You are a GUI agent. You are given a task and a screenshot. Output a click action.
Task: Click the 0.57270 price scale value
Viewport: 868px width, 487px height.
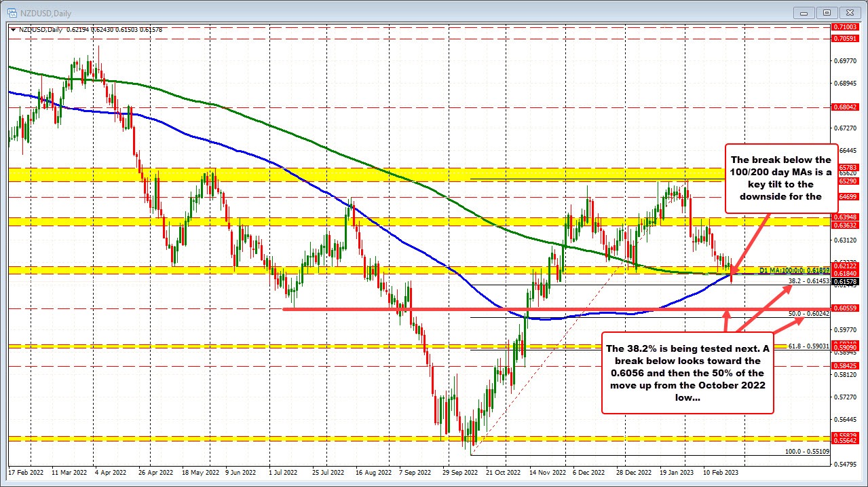tap(846, 397)
